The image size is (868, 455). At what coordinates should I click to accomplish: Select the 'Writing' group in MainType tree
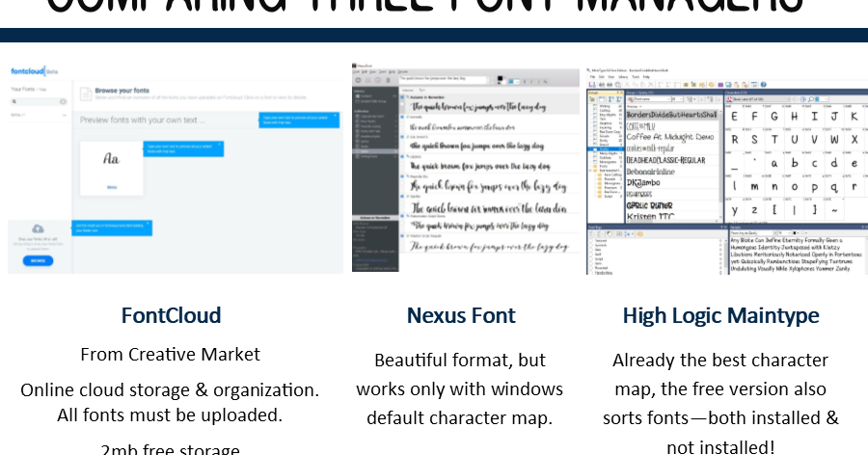click(x=605, y=106)
